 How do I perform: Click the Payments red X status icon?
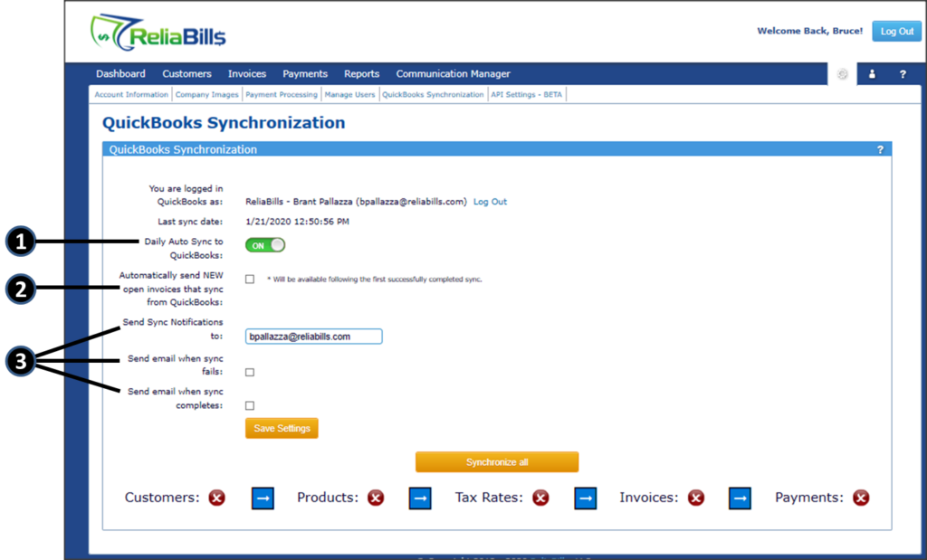[861, 498]
